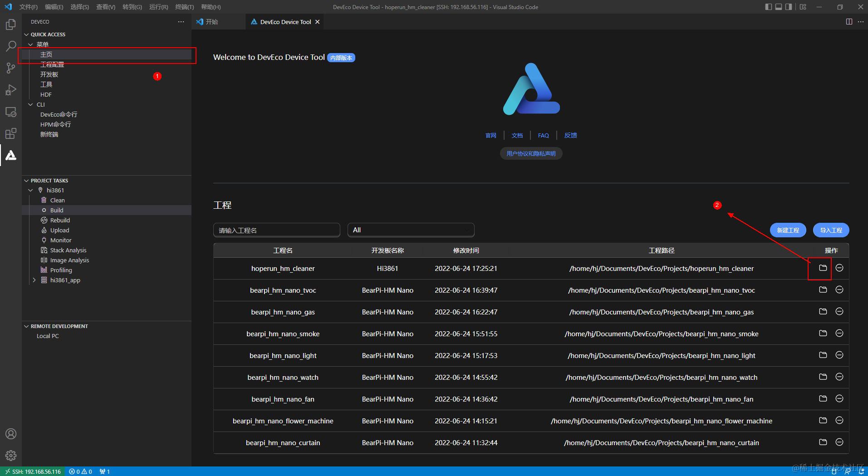Focus the 请输入工程名 search field

277,230
